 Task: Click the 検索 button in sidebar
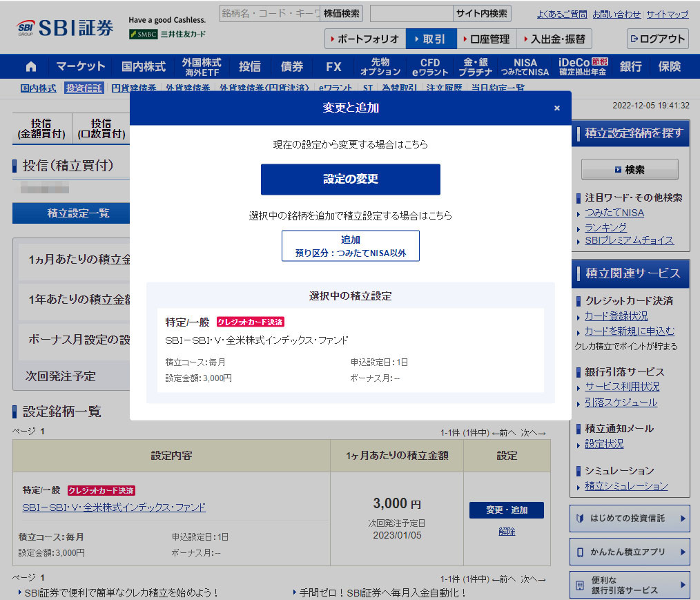point(629,169)
